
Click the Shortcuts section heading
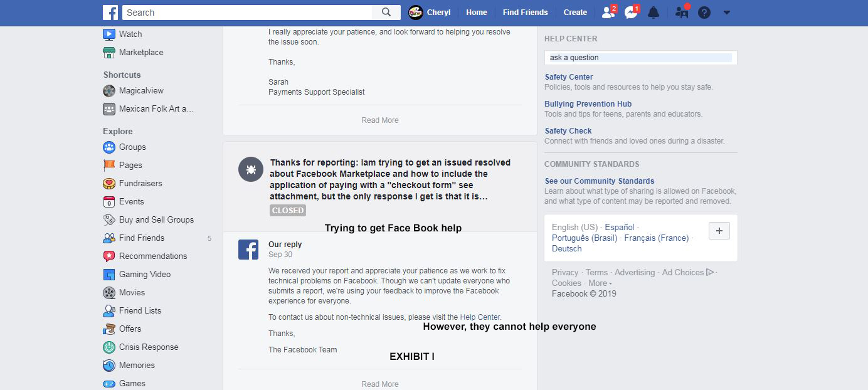coord(122,75)
